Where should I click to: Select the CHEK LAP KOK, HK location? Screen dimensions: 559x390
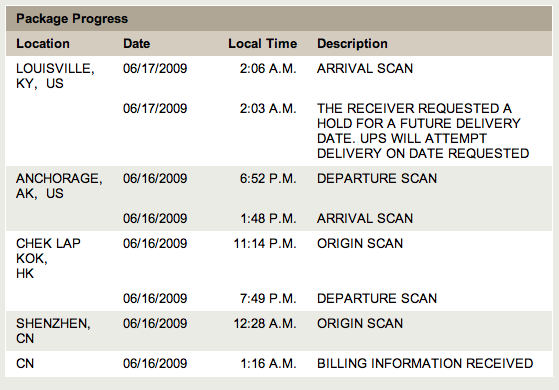(x=48, y=258)
